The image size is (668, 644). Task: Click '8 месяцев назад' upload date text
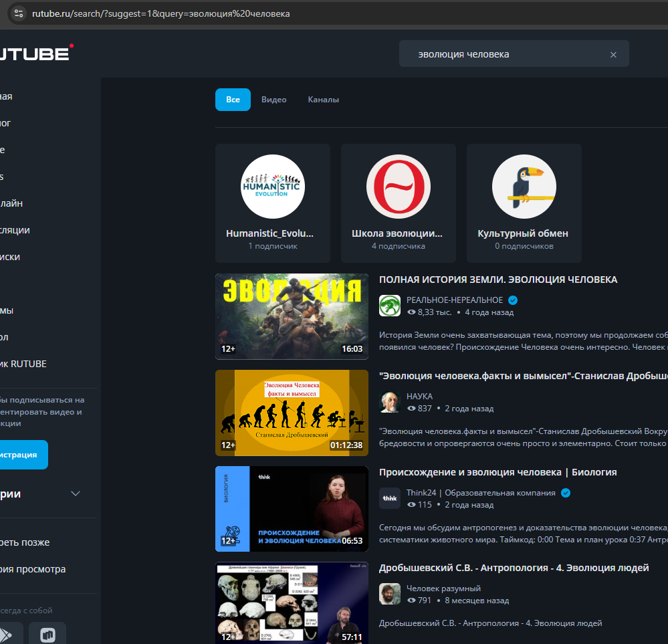[477, 601]
